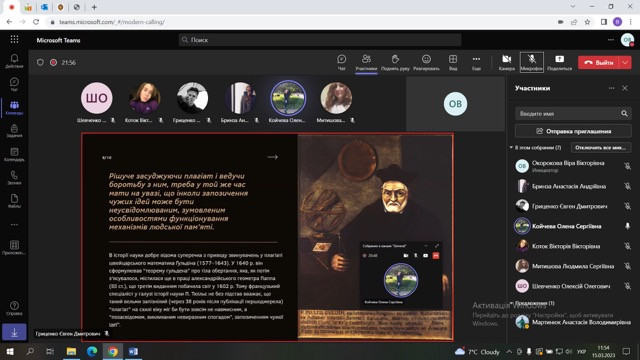This screenshot has height=360, width=640.
Task: Select Коток Вікторія Вікторівна in list
Action: point(573,246)
